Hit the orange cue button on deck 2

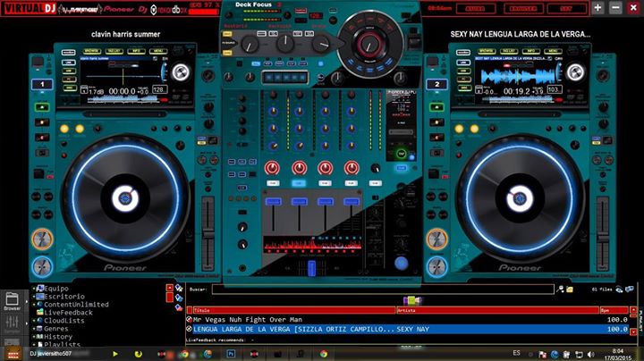point(436,239)
